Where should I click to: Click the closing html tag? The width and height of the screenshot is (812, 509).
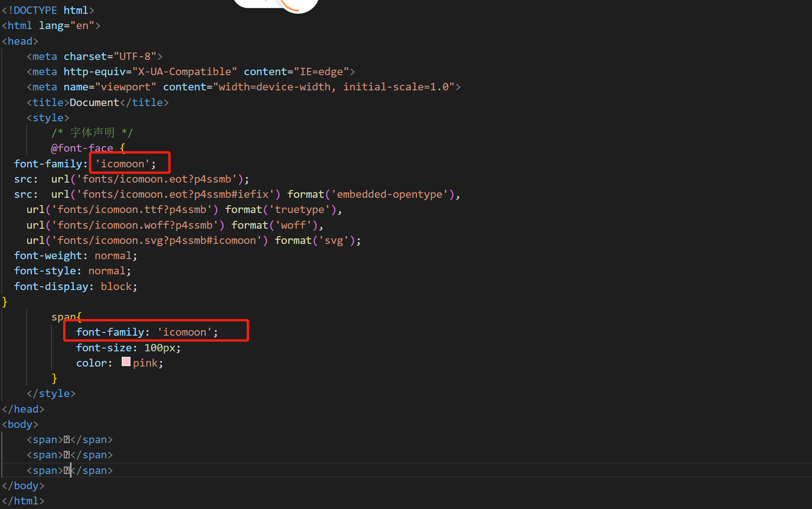pos(23,501)
